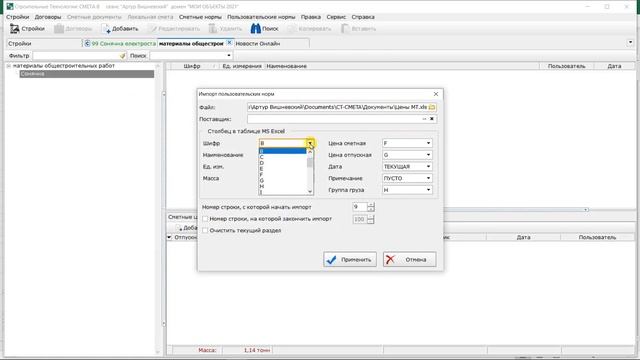Select option H in Шифр list
This screenshot has width=640, height=360.
click(x=283, y=186)
